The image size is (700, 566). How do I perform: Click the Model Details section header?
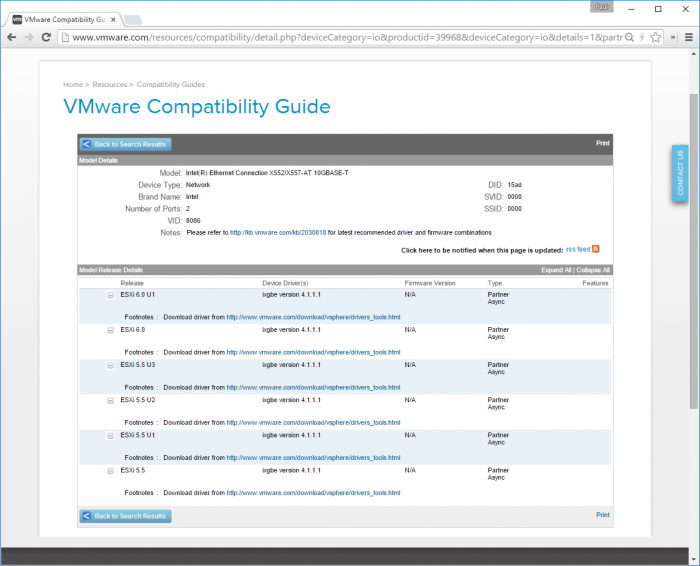[345, 160]
